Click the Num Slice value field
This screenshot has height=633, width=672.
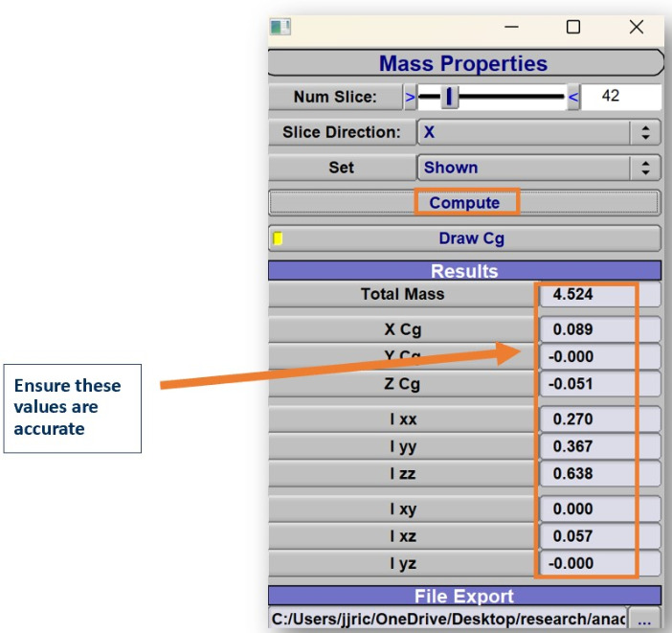coord(622,97)
